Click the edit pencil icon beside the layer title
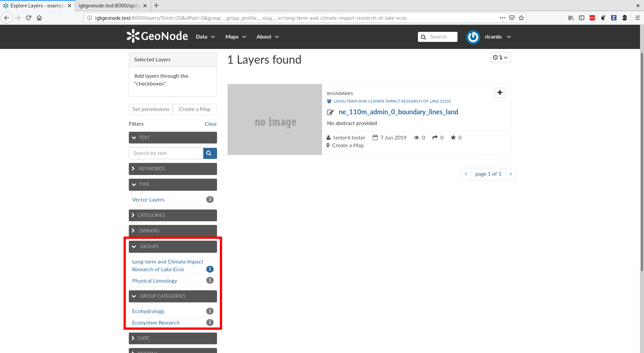This screenshot has height=353, width=644. point(330,112)
